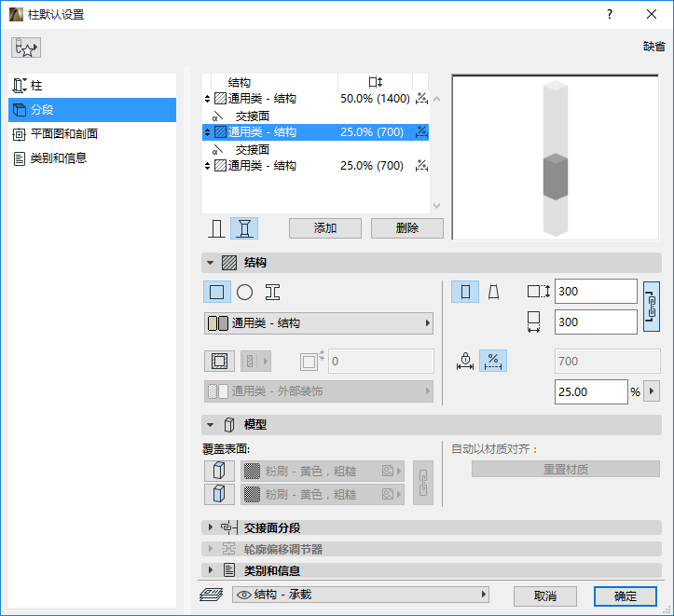Viewport: 674px width, 616px height.
Task: Open first 粉刷 - 黄色，粗糙 surface dropdown
Action: 323,472
